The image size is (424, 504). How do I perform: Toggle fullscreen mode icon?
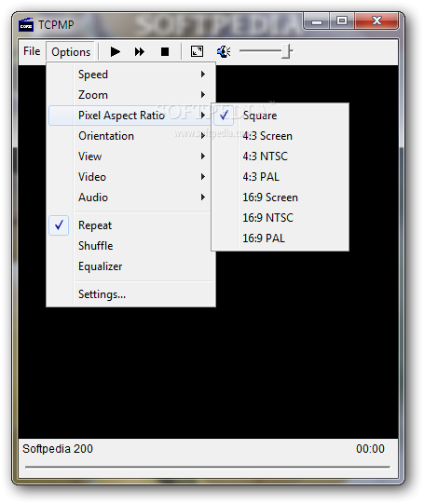click(197, 51)
